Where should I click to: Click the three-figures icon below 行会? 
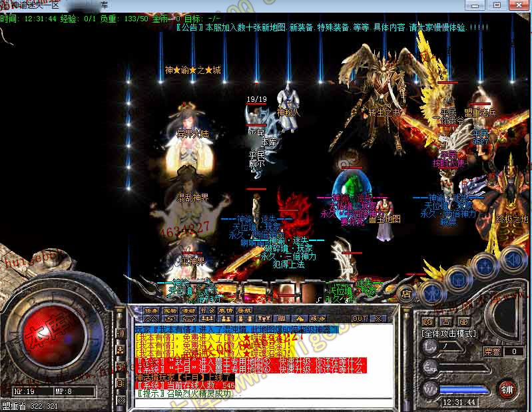pos(207,318)
